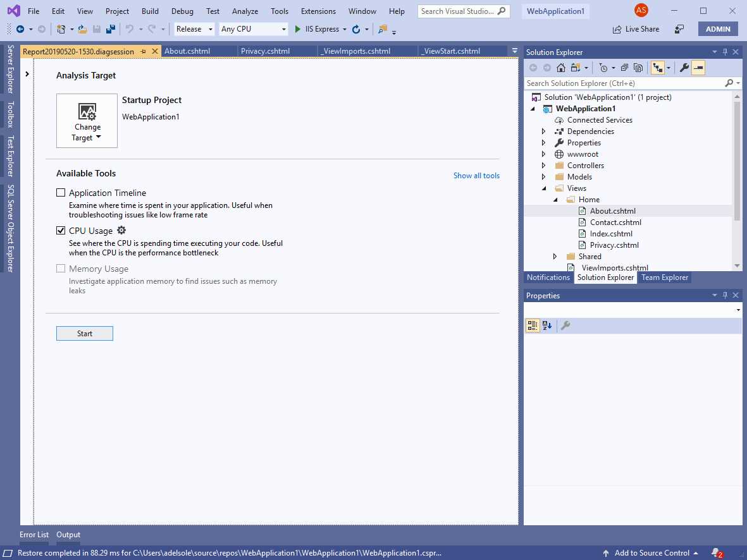Start the CPU Usage analysis

tap(84, 333)
